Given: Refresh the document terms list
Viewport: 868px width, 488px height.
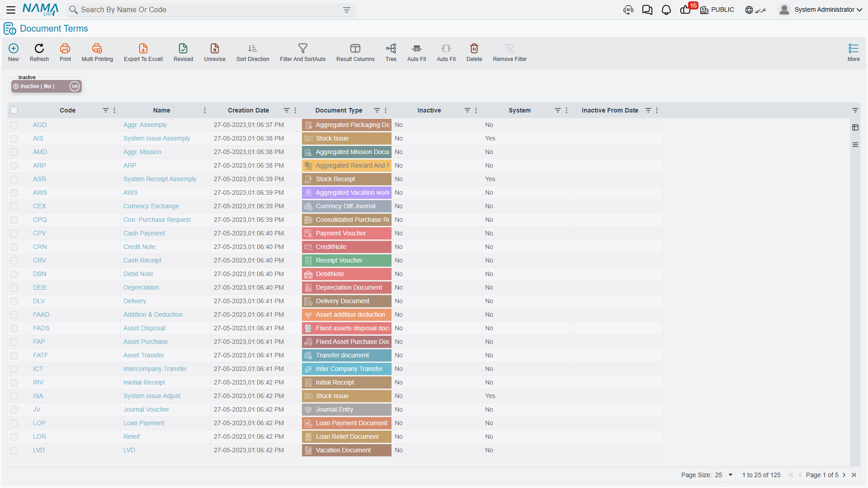Looking at the screenshot, I should pyautogui.click(x=39, y=48).
